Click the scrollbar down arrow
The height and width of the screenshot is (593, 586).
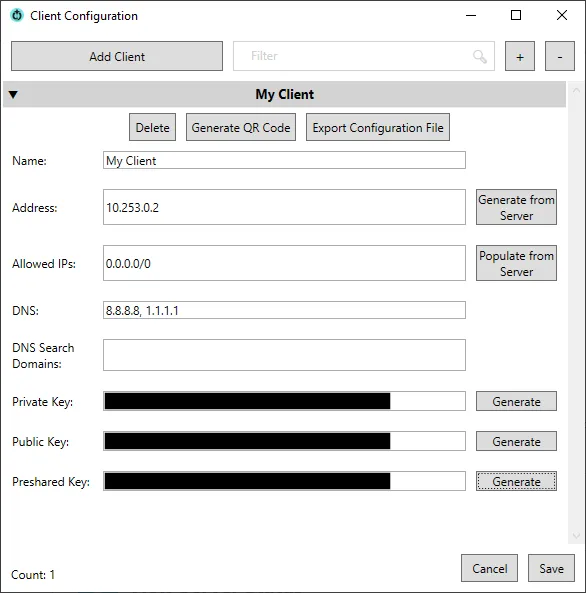[x=577, y=536]
